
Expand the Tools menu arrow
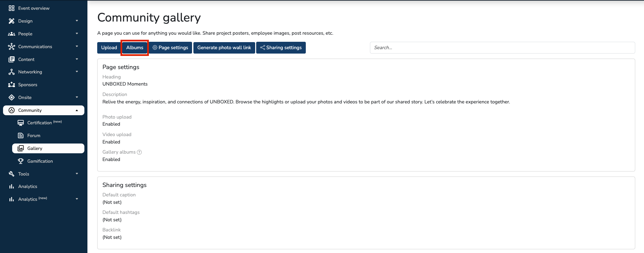click(77, 174)
